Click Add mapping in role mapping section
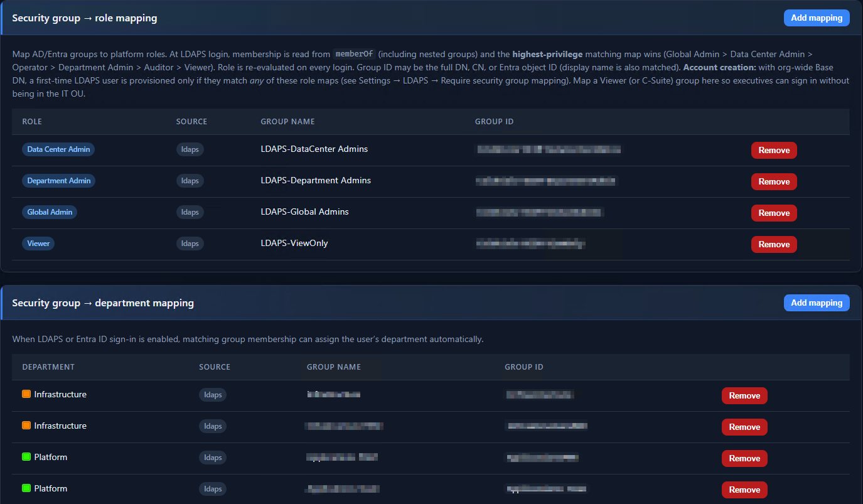The height and width of the screenshot is (504, 863). (x=817, y=18)
